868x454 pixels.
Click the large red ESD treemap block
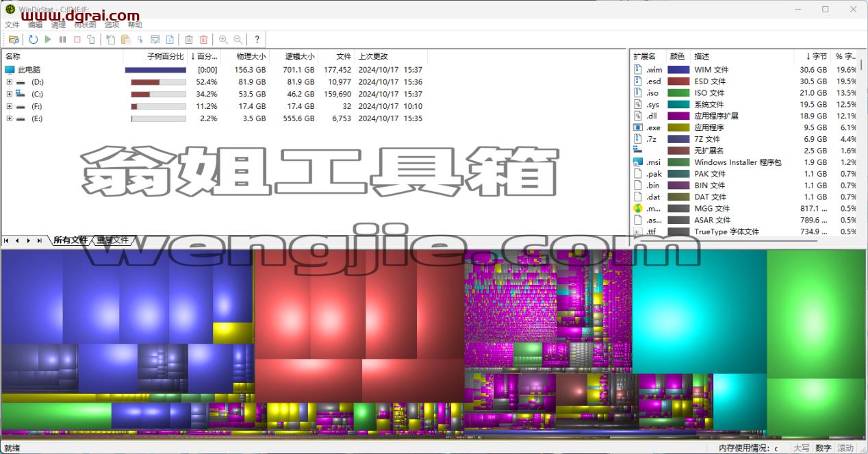[359, 326]
